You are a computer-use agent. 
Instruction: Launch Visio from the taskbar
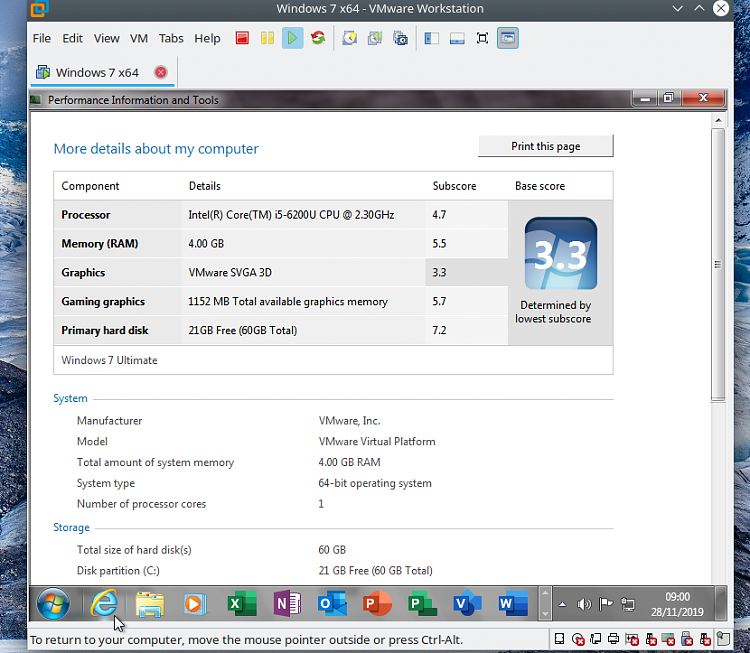click(467, 604)
